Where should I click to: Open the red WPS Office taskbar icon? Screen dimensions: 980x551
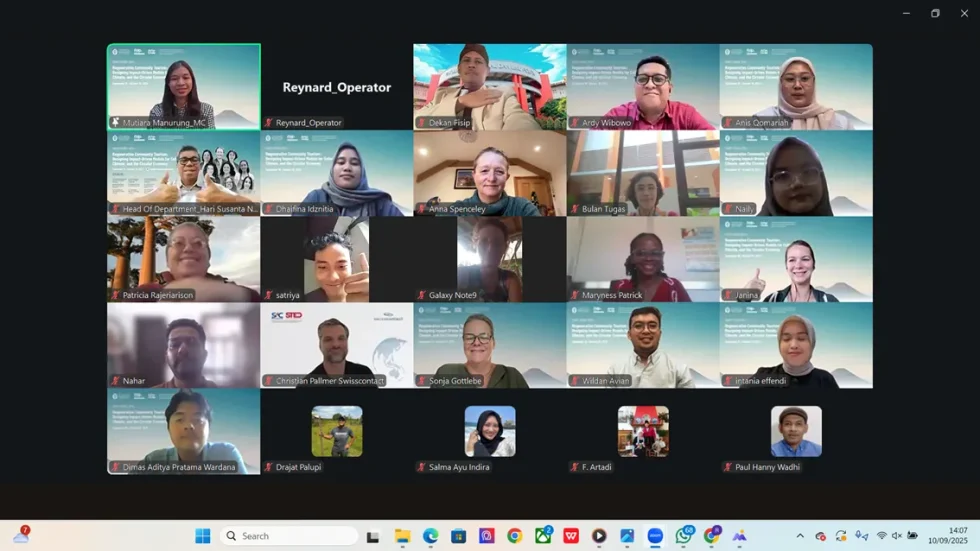(x=571, y=536)
